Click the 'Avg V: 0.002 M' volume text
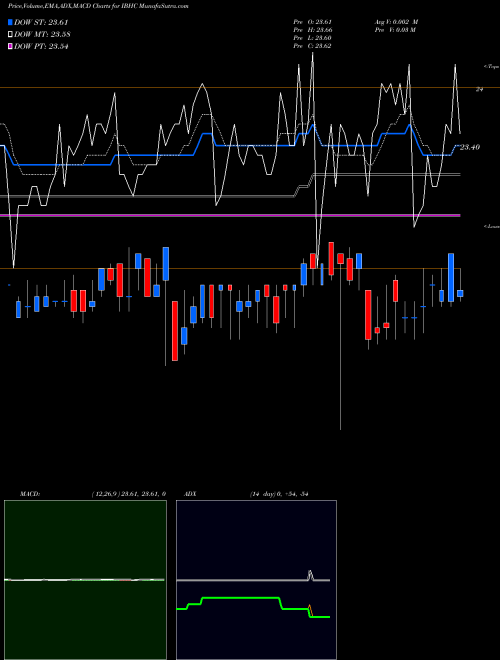The height and width of the screenshot is (660, 500). 396,22
